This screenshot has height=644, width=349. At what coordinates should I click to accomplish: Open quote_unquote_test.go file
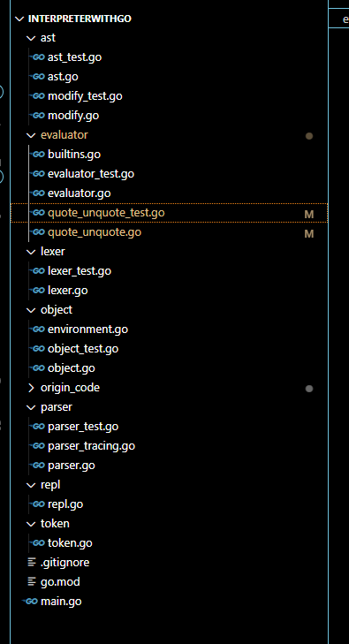click(x=169, y=213)
